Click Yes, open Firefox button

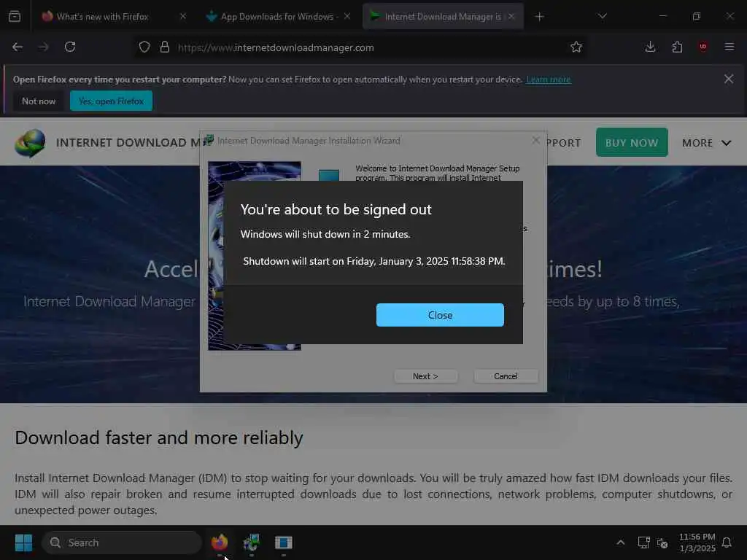tap(111, 101)
